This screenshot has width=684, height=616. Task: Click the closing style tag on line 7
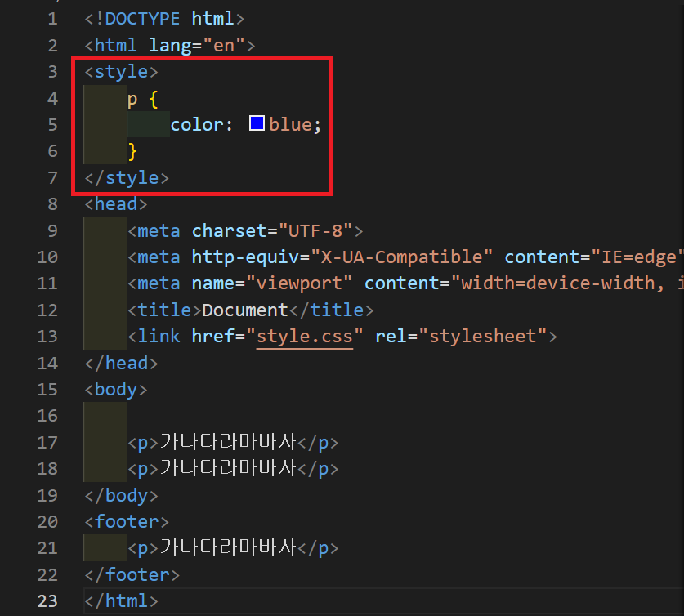[127, 178]
